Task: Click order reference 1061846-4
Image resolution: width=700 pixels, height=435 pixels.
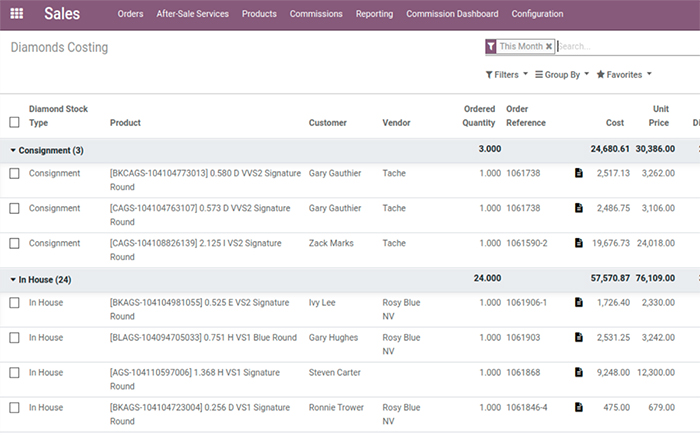Action: click(527, 407)
